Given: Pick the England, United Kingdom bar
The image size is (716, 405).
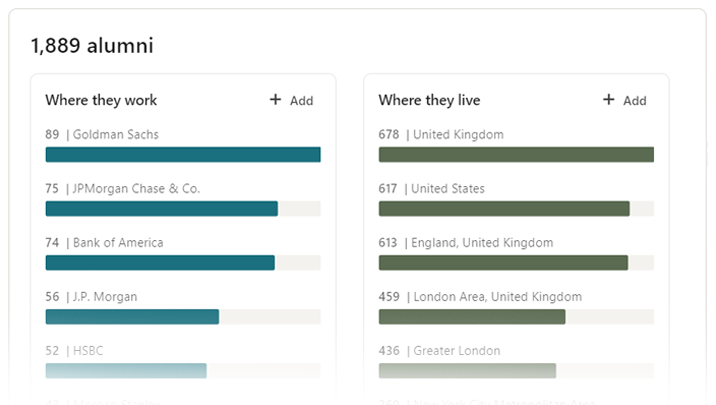Looking at the screenshot, I should (x=503, y=262).
